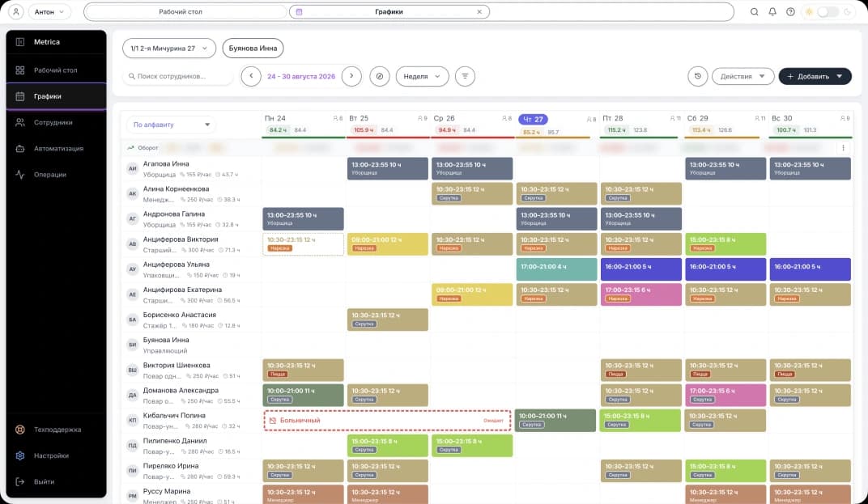The image size is (868, 504).
Task: Toggle the light/dark theme switch
Action: (x=828, y=11)
